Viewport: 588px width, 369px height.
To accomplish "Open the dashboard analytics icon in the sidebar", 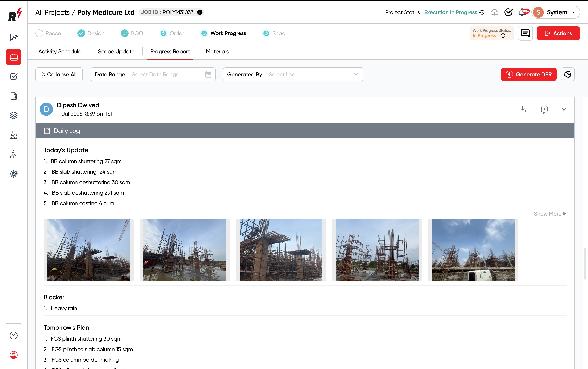I will click(13, 38).
